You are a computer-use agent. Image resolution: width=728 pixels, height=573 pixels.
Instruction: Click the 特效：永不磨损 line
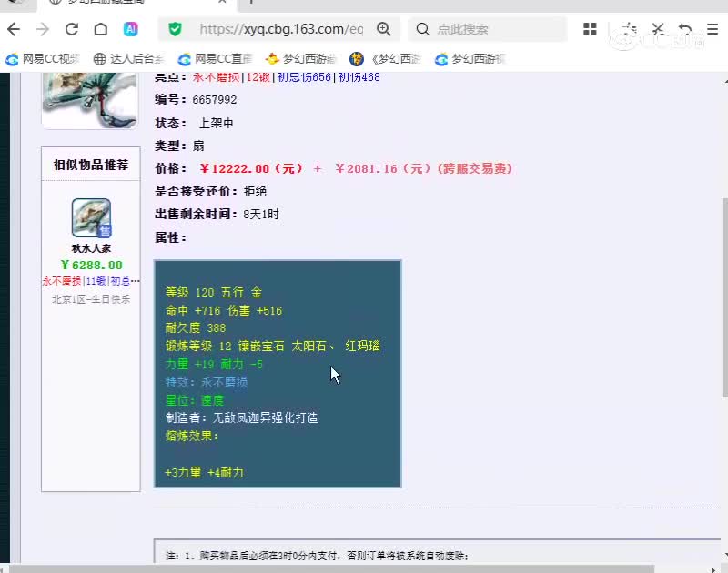pyautogui.click(x=207, y=382)
